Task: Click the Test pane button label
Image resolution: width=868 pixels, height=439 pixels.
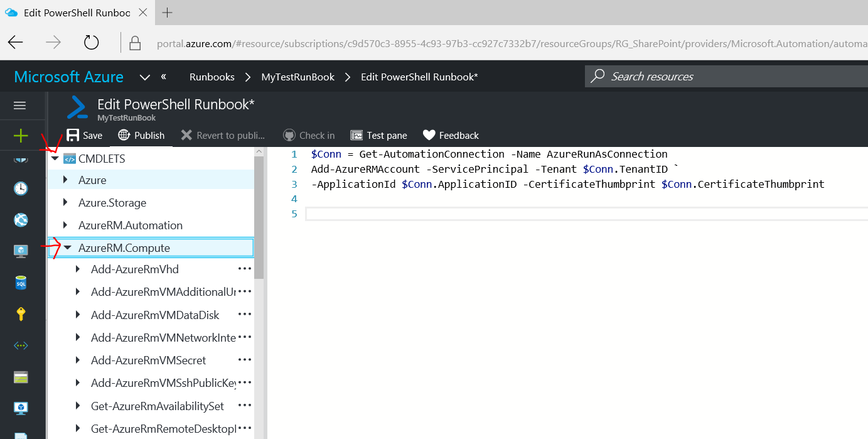Action: point(387,136)
